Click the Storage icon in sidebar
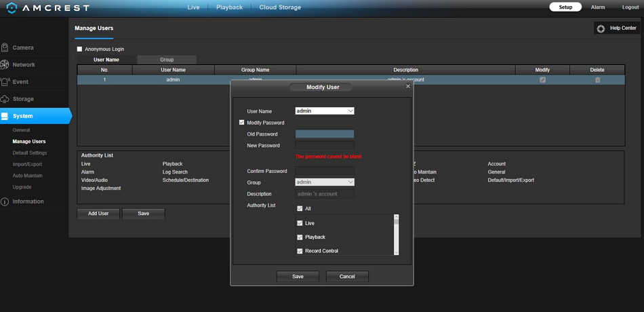 click(5, 99)
